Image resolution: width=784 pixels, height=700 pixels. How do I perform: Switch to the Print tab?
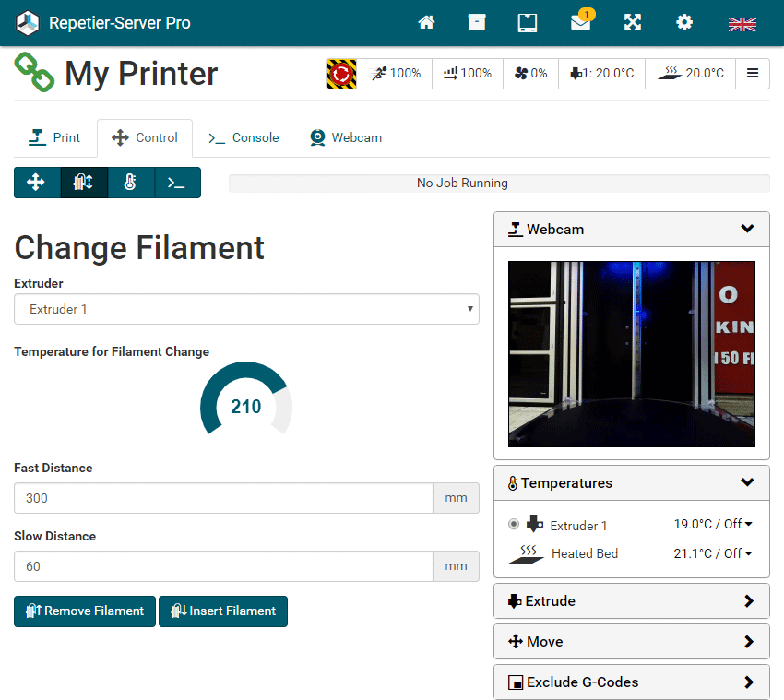coord(54,138)
